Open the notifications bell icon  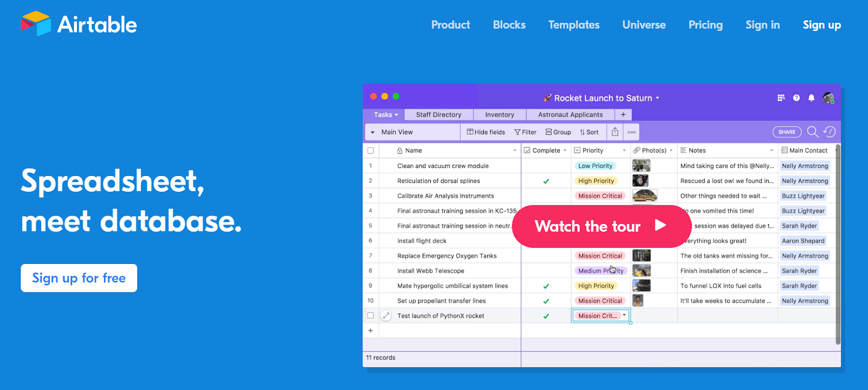tap(812, 98)
